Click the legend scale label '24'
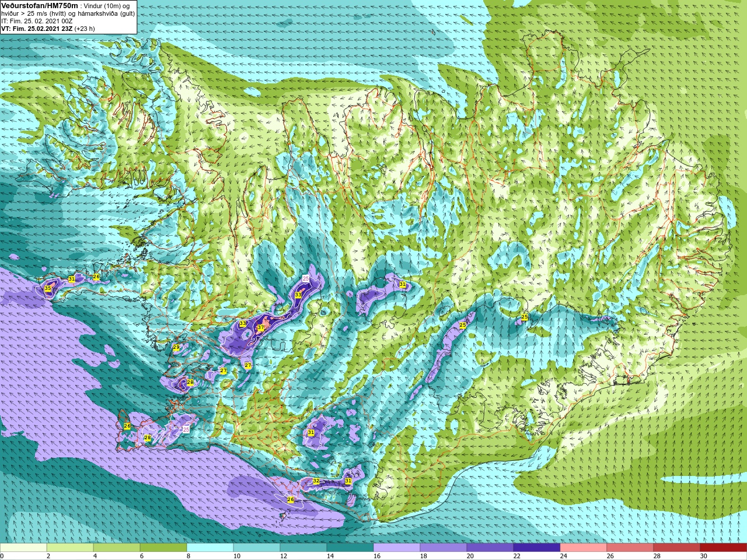This screenshot has height=560, width=747. [563, 556]
